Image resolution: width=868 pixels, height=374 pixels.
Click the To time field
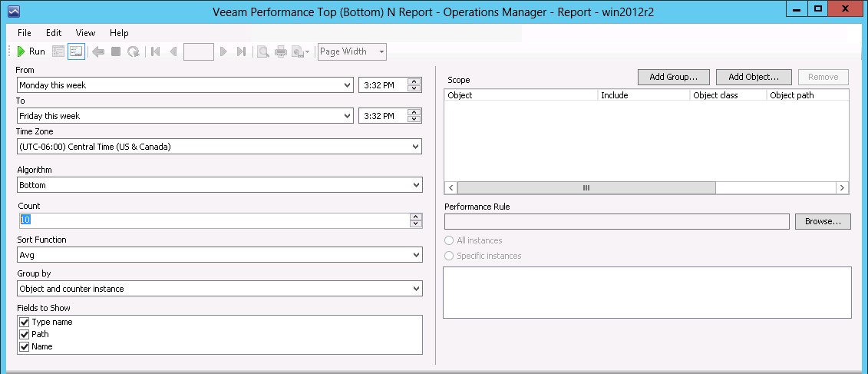coord(383,116)
